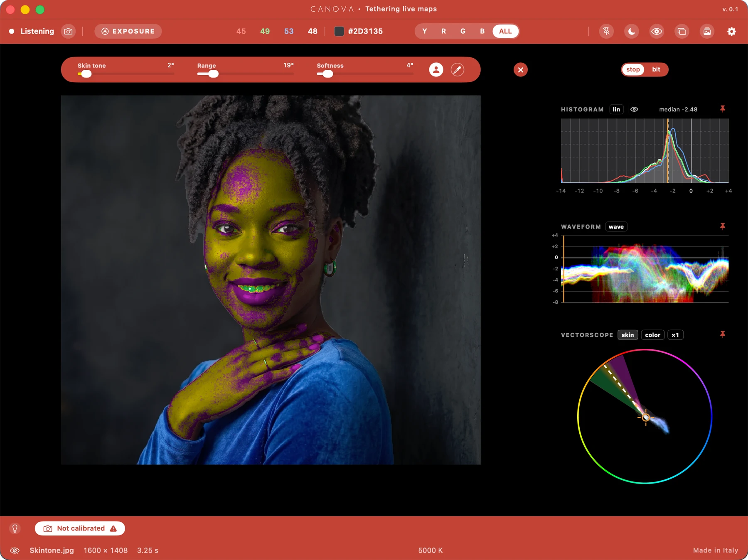Image resolution: width=748 pixels, height=560 pixels.
Task: Switch units to bit
Action: tap(656, 69)
